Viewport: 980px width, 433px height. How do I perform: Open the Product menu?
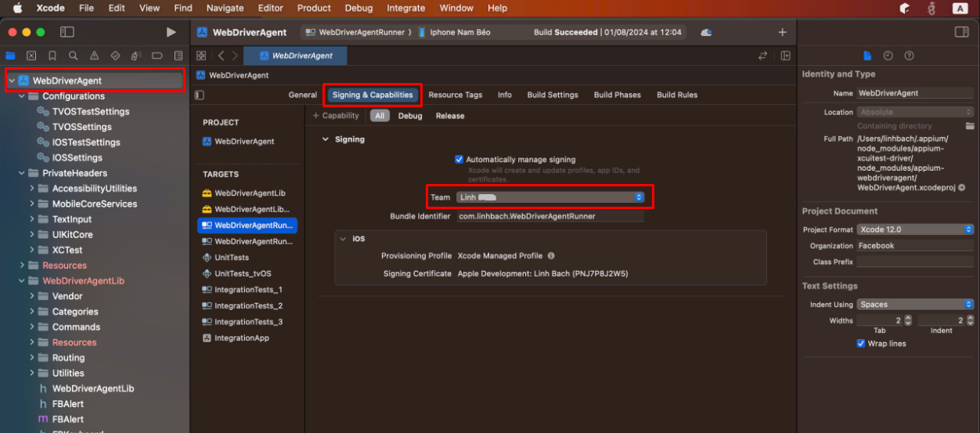(314, 8)
